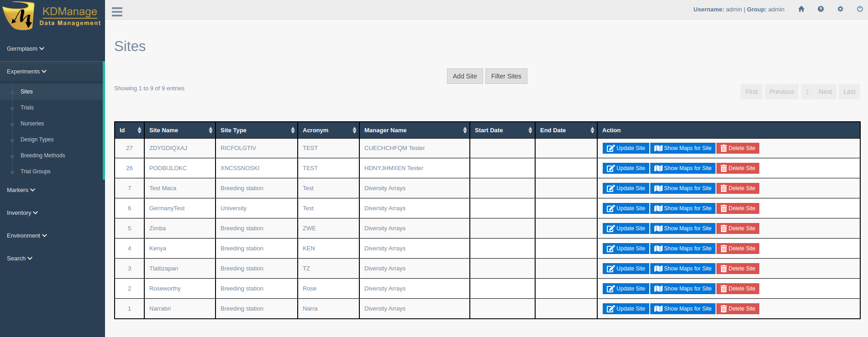
Task: Expand the Markers menu
Action: pyautogui.click(x=21, y=190)
